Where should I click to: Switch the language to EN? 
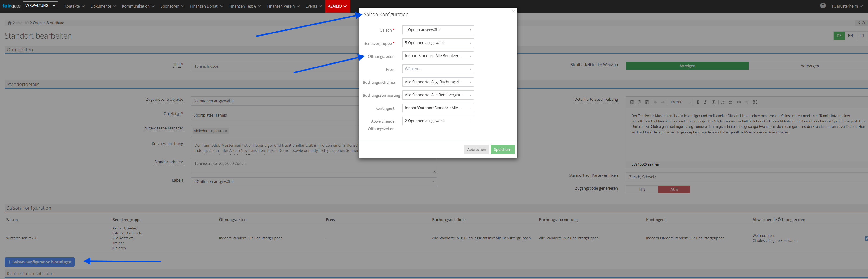tap(850, 36)
